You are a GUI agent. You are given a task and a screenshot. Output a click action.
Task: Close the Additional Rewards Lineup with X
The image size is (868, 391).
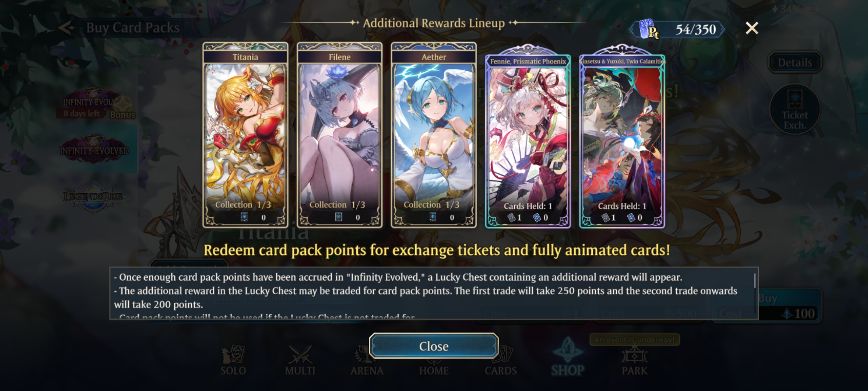pyautogui.click(x=752, y=28)
